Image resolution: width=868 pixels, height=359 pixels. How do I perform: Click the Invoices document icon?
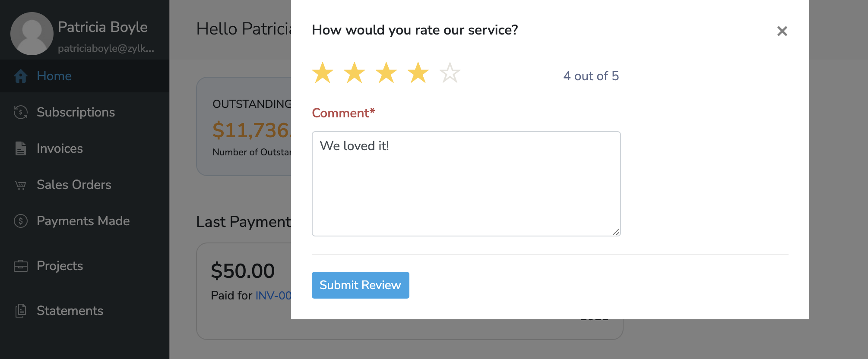point(21,148)
